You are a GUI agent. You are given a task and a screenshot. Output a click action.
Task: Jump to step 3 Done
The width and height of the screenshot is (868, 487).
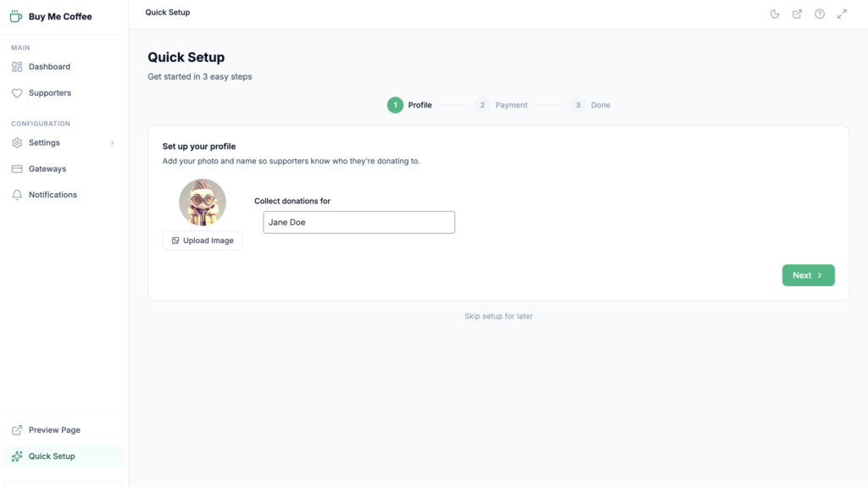(x=591, y=105)
